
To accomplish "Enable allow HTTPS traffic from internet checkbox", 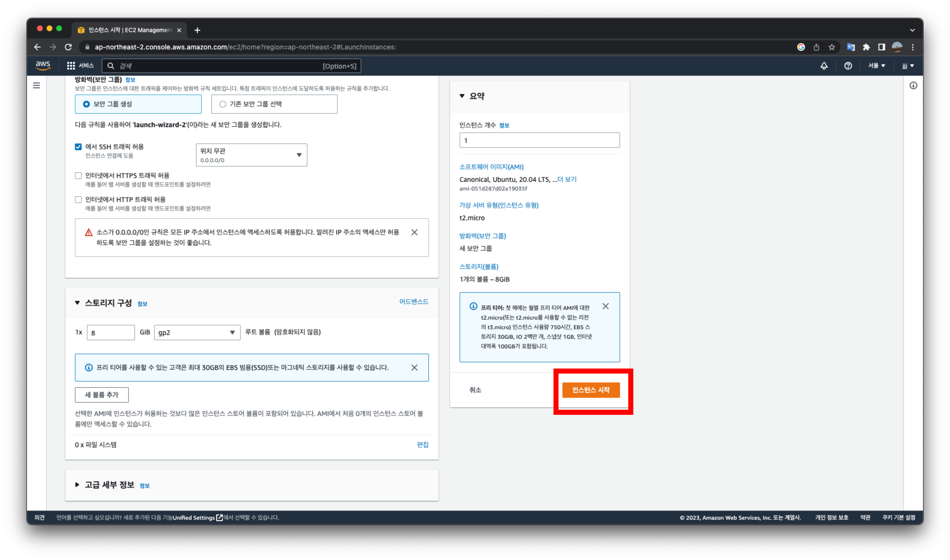I will pos(78,175).
